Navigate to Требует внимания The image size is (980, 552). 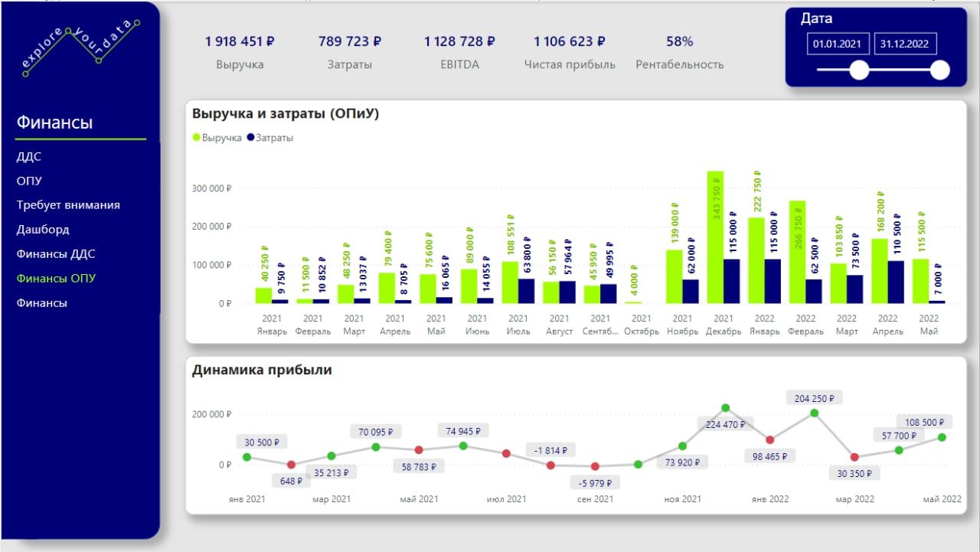tap(68, 204)
